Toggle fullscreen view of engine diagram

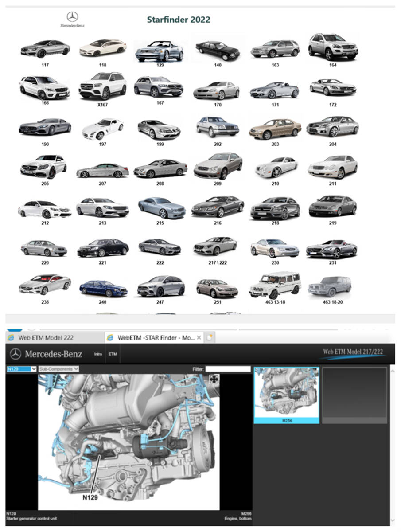[214, 379]
